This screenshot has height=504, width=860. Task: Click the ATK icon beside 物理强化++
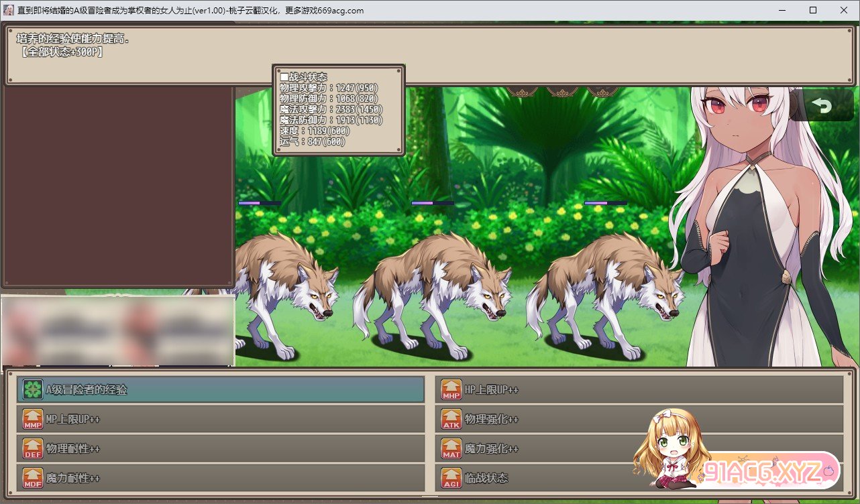451,419
